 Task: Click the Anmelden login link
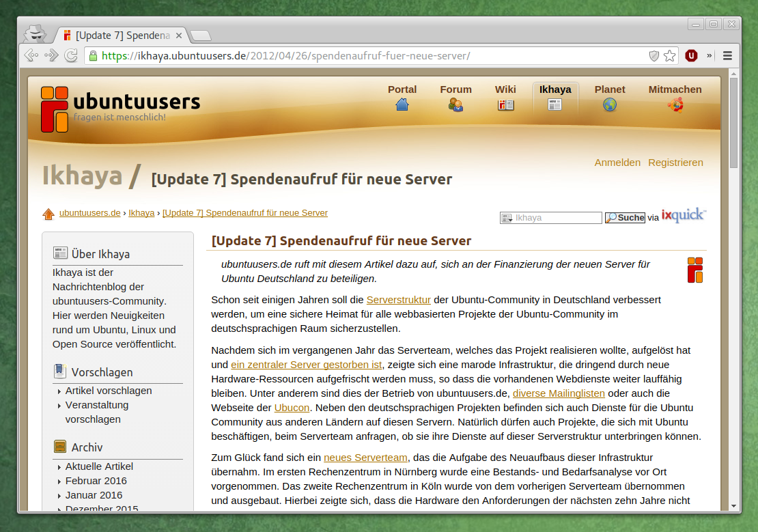coord(617,163)
